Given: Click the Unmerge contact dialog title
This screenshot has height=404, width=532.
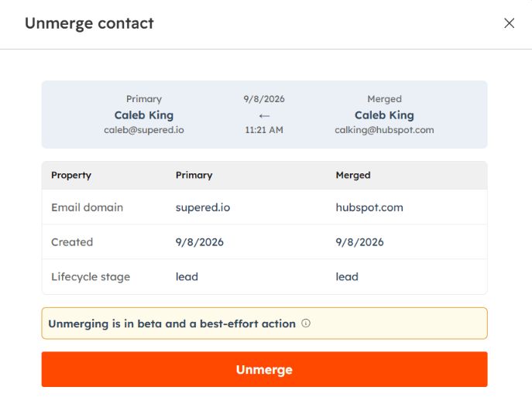Looking at the screenshot, I should click(x=89, y=23).
